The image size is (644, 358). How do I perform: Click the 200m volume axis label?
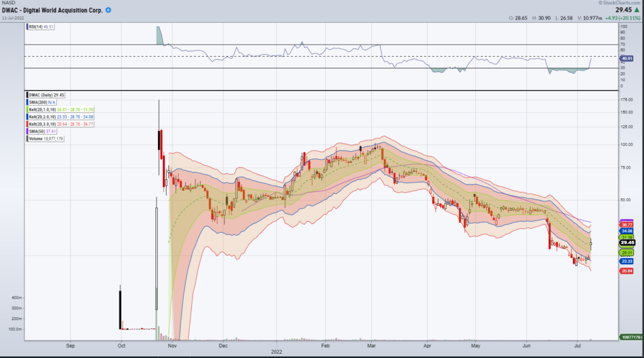tap(17, 319)
